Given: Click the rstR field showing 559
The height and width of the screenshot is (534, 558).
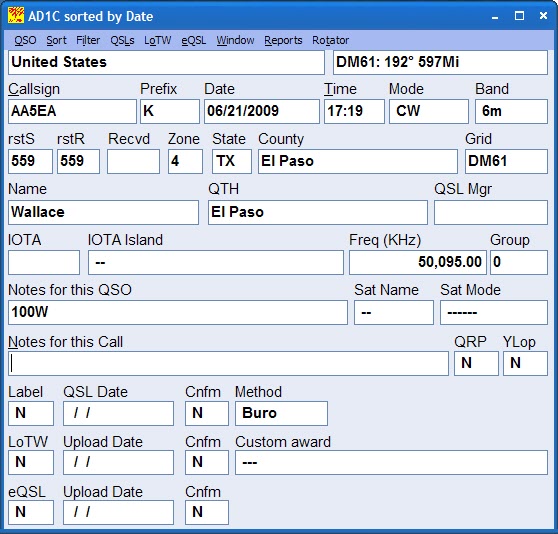Looking at the screenshot, I should point(78,161).
